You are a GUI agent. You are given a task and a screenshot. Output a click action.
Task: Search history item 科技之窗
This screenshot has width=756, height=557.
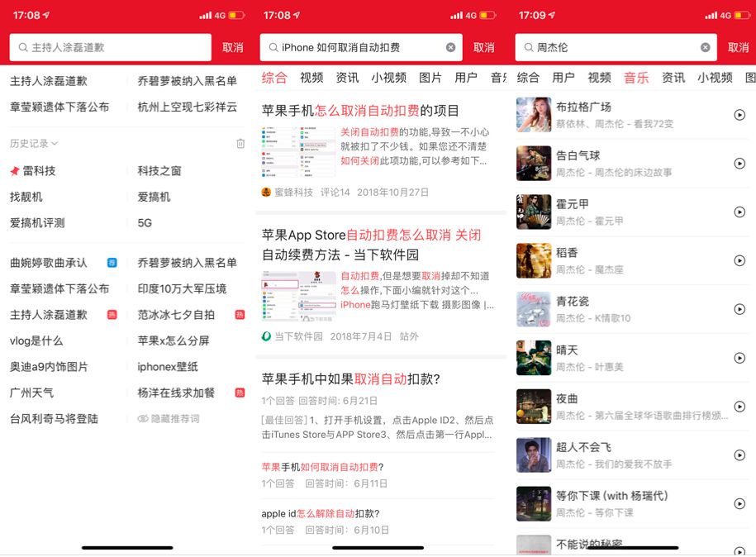(x=159, y=171)
